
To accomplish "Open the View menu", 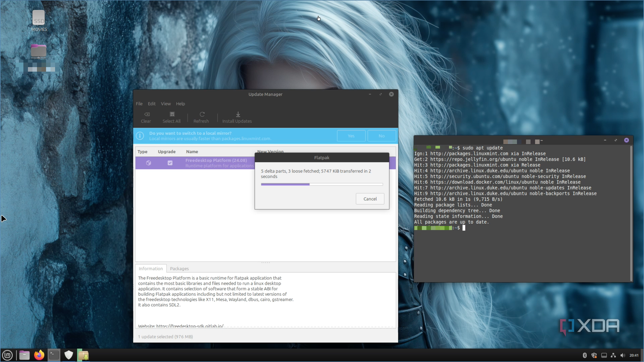I will (x=165, y=103).
